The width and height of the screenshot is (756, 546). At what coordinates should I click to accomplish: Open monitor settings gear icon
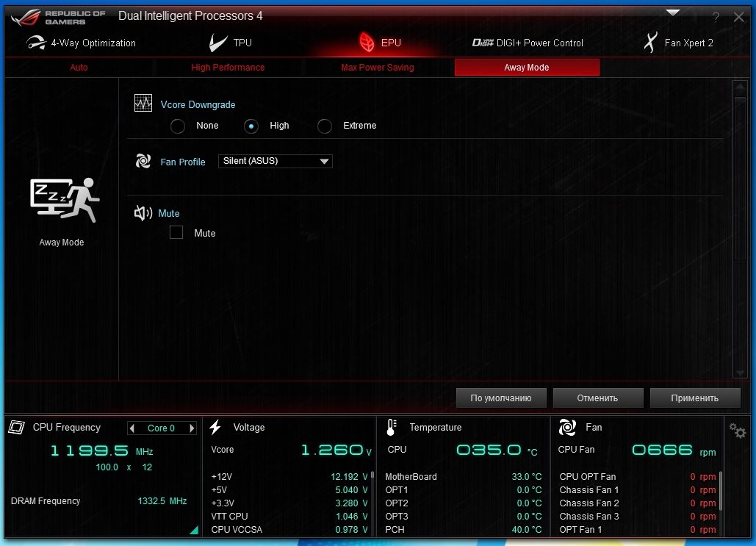[737, 430]
